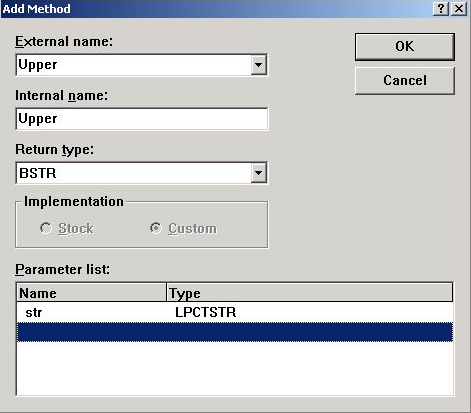The image size is (471, 413).
Task: Cancel the Add Method dialog
Action: 405,81
